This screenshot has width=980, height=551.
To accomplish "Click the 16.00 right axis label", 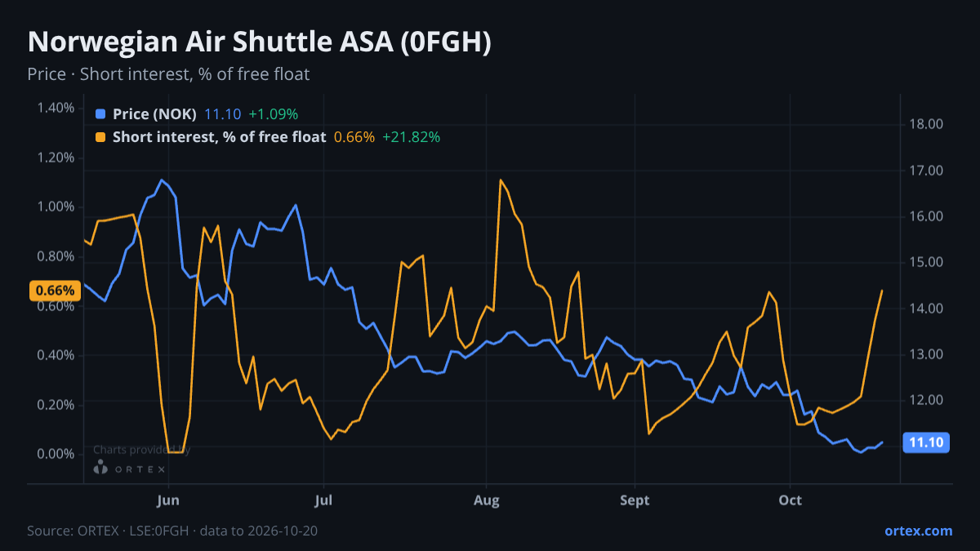I will (926, 216).
